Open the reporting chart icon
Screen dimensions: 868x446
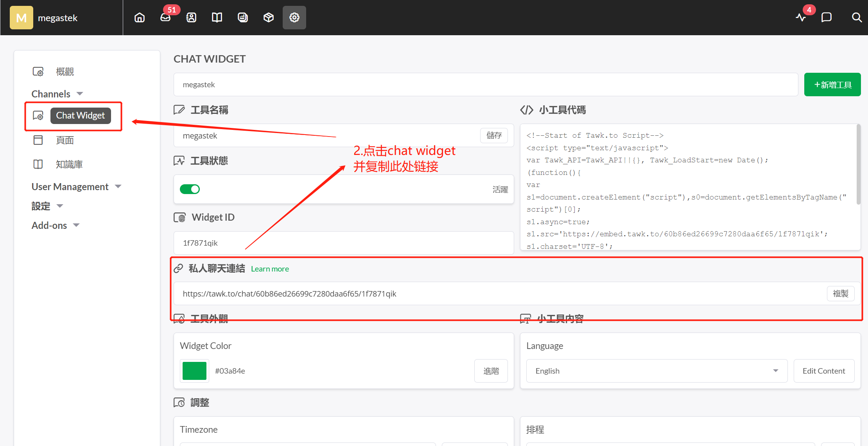click(243, 18)
